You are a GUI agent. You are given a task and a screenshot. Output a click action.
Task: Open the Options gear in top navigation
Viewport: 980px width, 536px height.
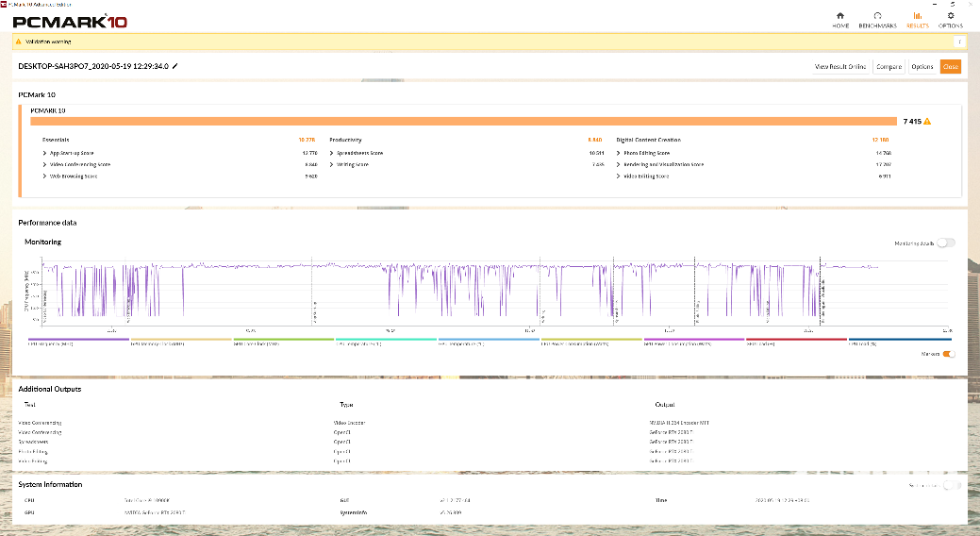tap(950, 20)
